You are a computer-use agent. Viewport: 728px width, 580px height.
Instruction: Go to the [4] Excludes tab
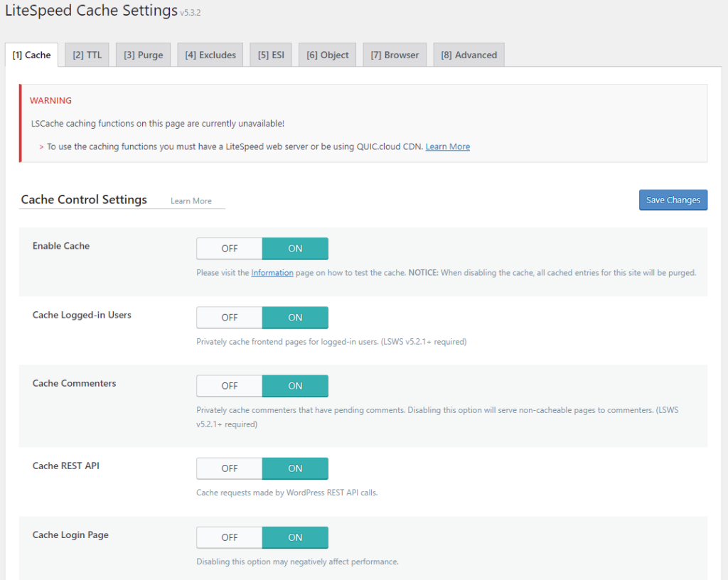coord(210,55)
